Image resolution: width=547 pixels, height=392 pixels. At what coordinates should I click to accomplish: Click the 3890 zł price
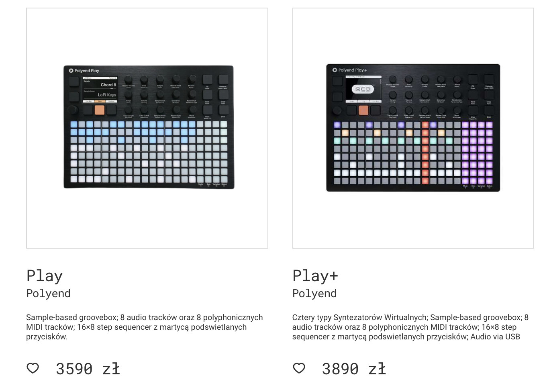pyautogui.click(x=354, y=369)
